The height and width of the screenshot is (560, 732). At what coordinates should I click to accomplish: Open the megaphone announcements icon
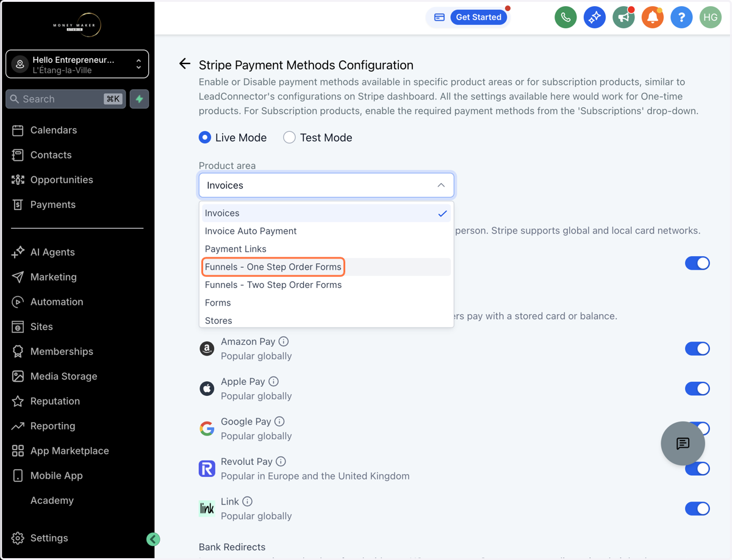click(623, 17)
